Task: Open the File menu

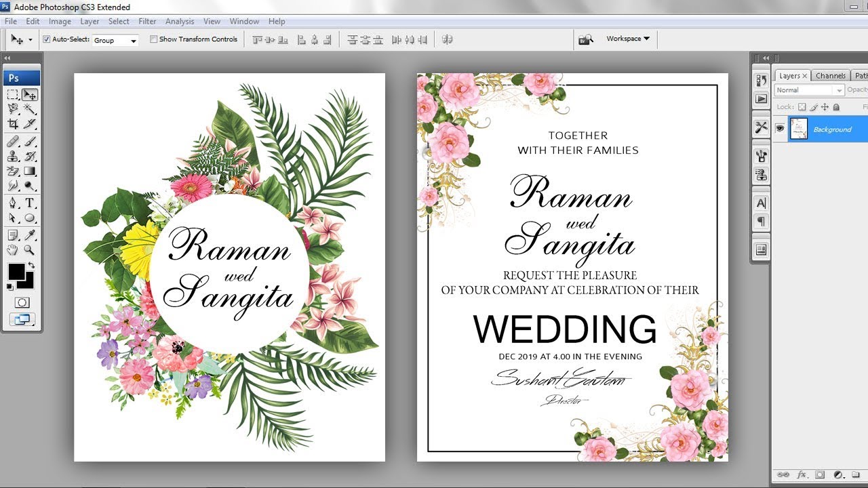Action: click(x=10, y=22)
